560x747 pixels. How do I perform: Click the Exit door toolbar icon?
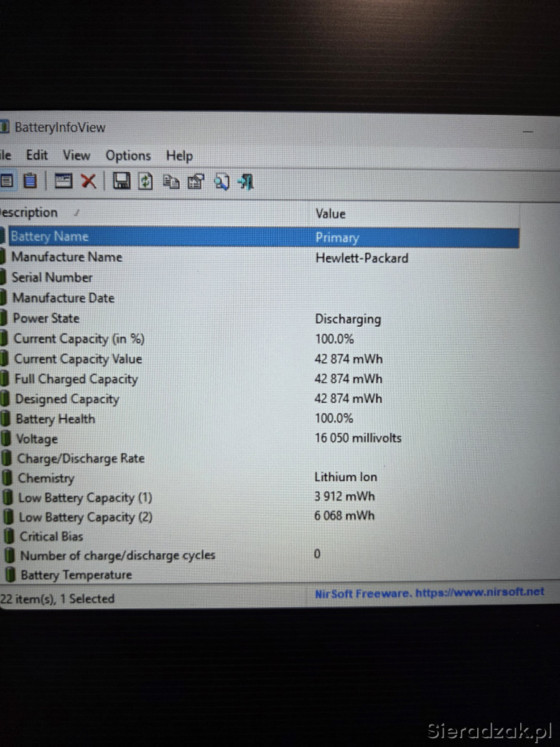tap(246, 182)
